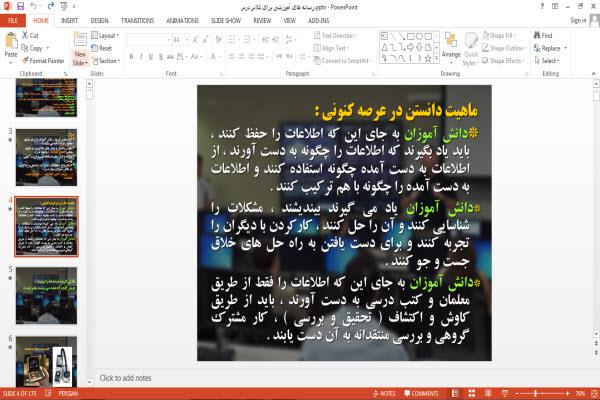Open the Shape Outline dropdown

504,48
